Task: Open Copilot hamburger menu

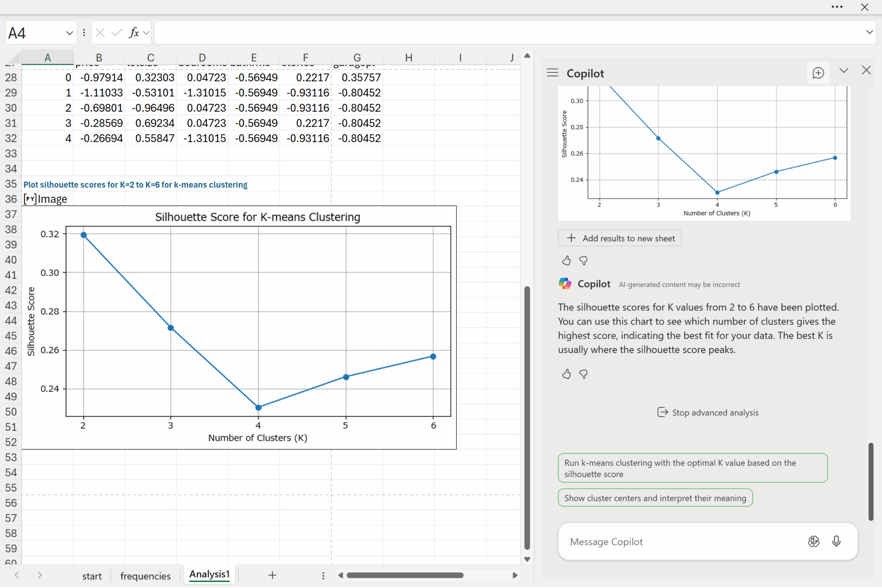Action: [x=553, y=73]
